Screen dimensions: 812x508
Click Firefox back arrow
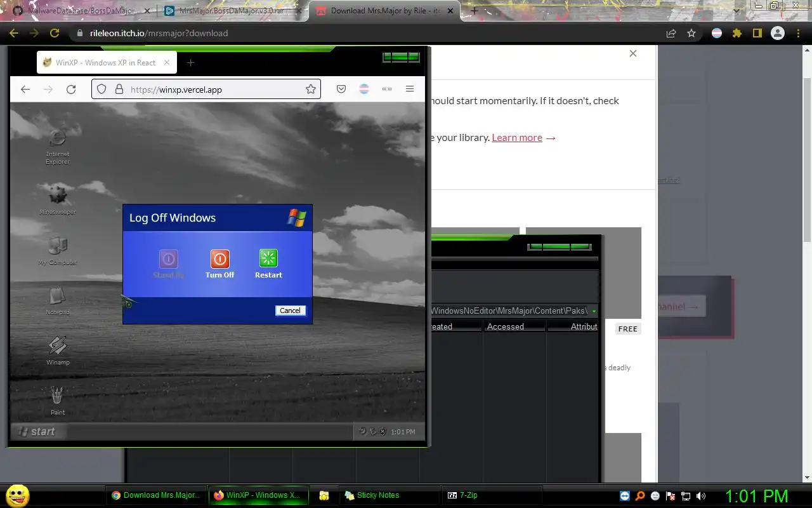click(25, 90)
